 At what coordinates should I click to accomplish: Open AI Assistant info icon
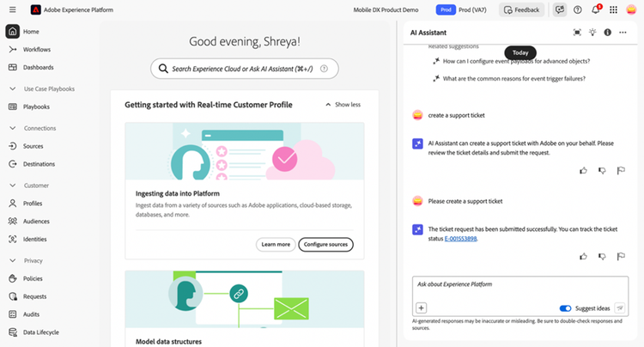[x=607, y=33]
